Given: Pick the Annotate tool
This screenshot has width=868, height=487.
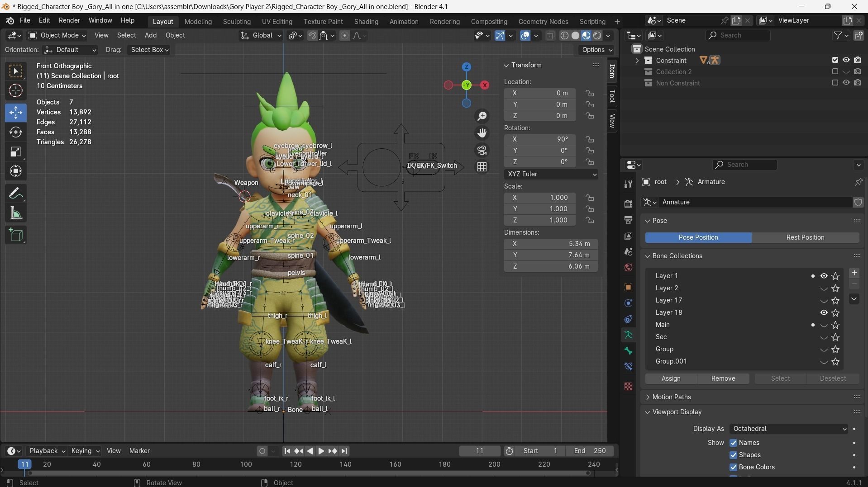Looking at the screenshot, I should (16, 194).
